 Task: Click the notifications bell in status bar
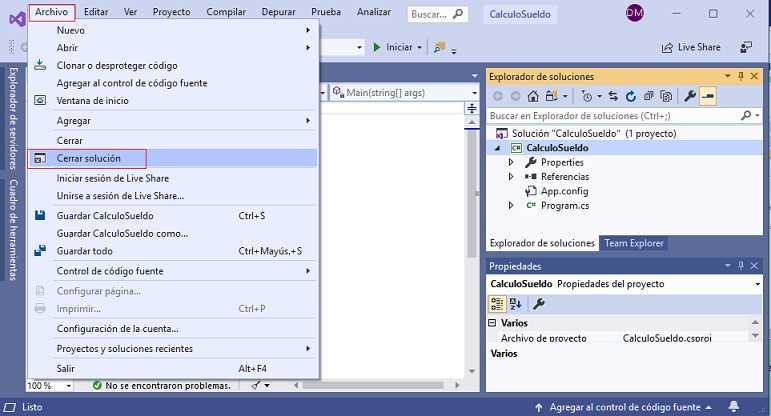(x=734, y=406)
